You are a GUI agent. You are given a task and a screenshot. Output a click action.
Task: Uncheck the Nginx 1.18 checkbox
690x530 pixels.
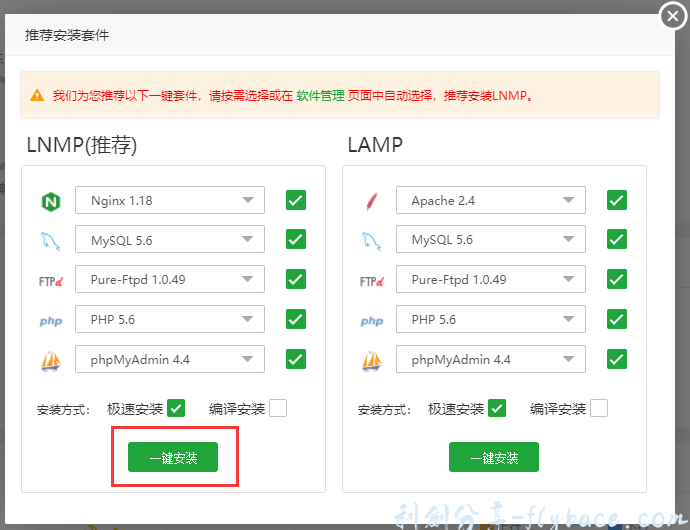point(296,200)
